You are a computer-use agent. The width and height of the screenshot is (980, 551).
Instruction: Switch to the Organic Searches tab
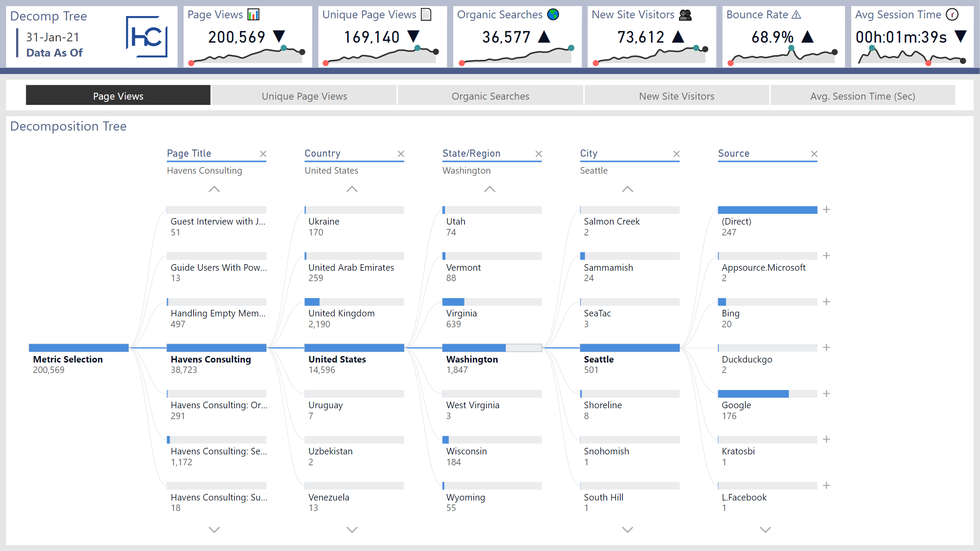490,96
